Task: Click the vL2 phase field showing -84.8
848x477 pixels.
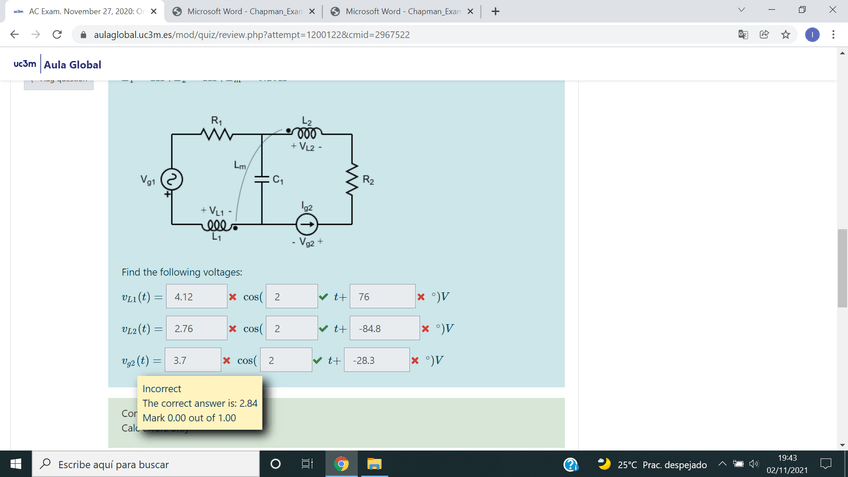Action: click(385, 328)
